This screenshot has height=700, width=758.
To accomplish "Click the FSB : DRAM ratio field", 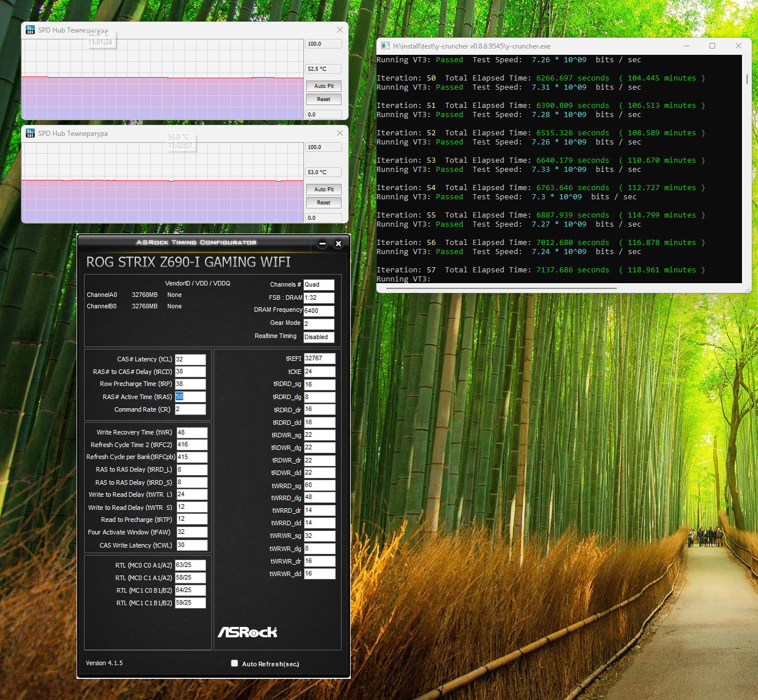I will pyautogui.click(x=319, y=297).
